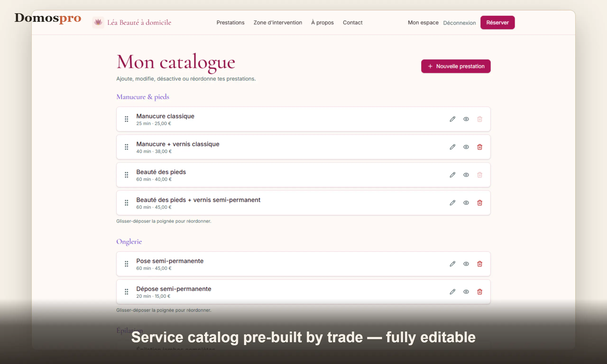Viewport: 607px width, 364px height.
Task: Click pencil icon for Beauté des pieds 40,00 €
Action: click(452, 175)
